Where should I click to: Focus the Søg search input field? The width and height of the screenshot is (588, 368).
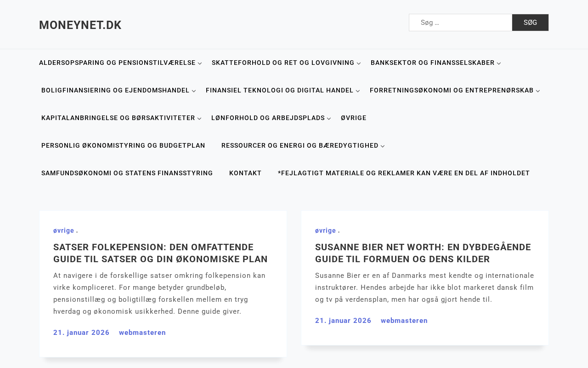460,23
